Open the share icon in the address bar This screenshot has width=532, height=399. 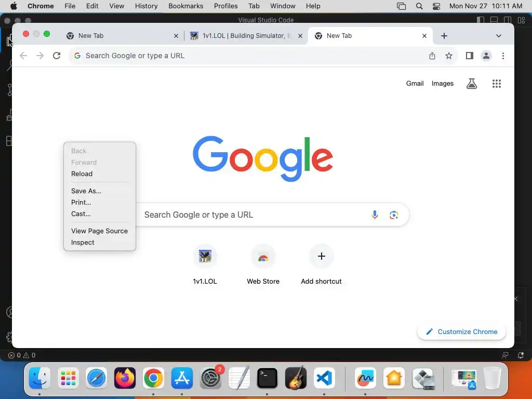(432, 56)
